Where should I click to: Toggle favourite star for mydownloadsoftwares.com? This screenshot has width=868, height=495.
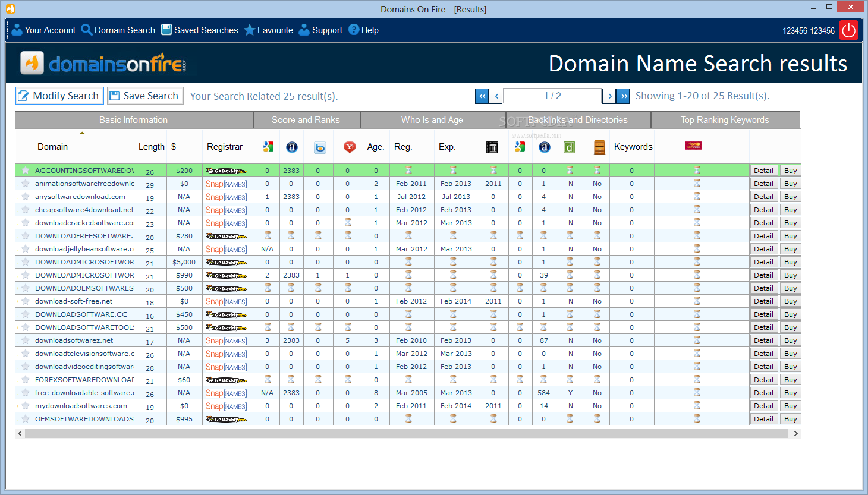click(26, 406)
